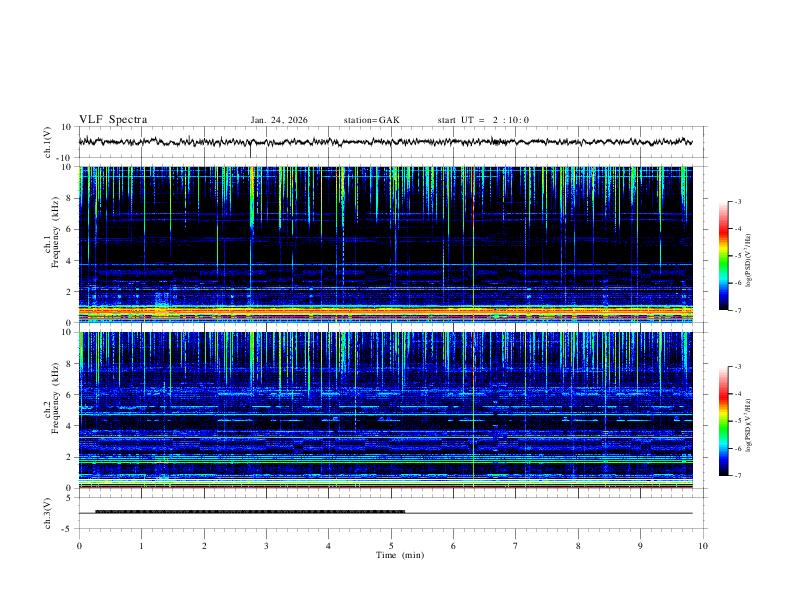This screenshot has height=612, width=792.
Task: Click the bright vertical line near 6.3 min in ch.1
Action: tap(473, 244)
